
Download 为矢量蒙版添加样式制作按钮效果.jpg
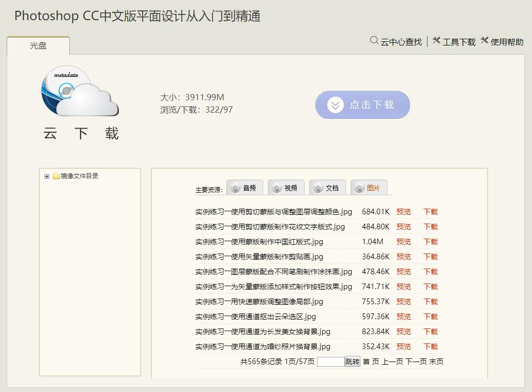(x=431, y=287)
